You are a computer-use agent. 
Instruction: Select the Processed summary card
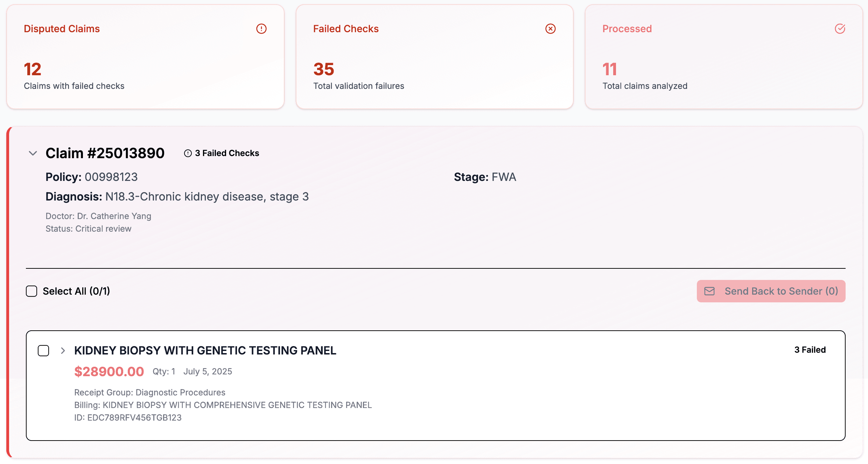pyautogui.click(x=723, y=57)
